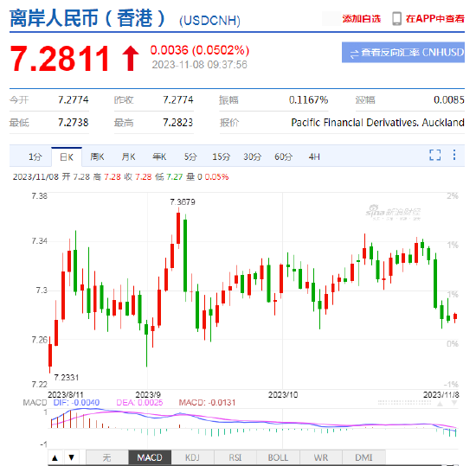The image size is (476, 466).
Task: Switch to the 60分 chart tab
Action: (283, 156)
